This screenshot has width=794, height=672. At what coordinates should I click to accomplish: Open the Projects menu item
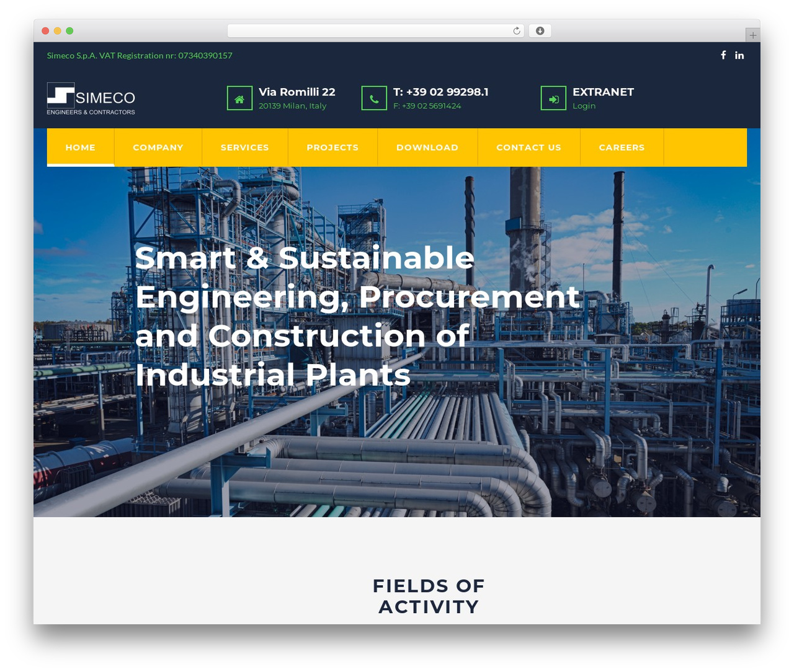click(x=332, y=148)
